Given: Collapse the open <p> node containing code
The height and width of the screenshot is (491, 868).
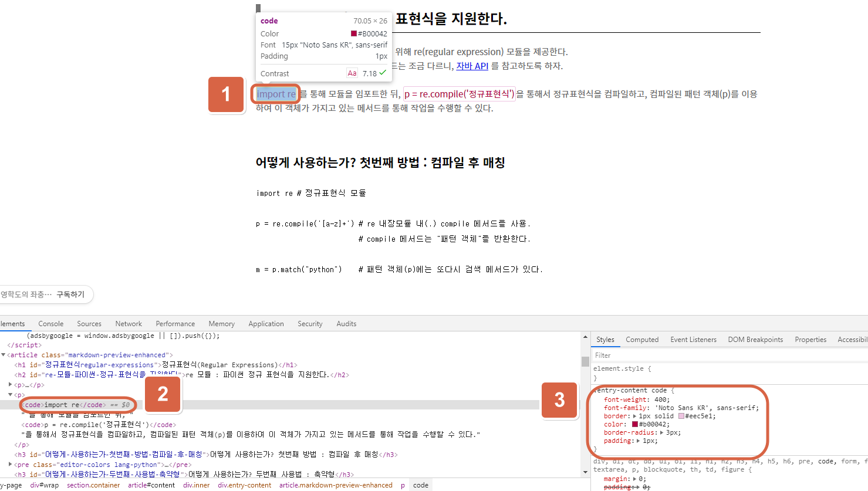Looking at the screenshot, I should (x=11, y=395).
